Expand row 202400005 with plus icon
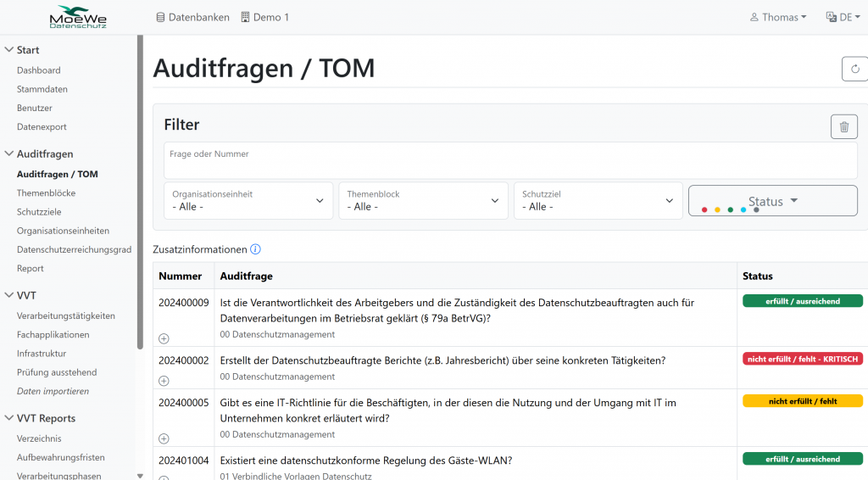Image resolution: width=868 pixels, height=480 pixels. tap(164, 438)
